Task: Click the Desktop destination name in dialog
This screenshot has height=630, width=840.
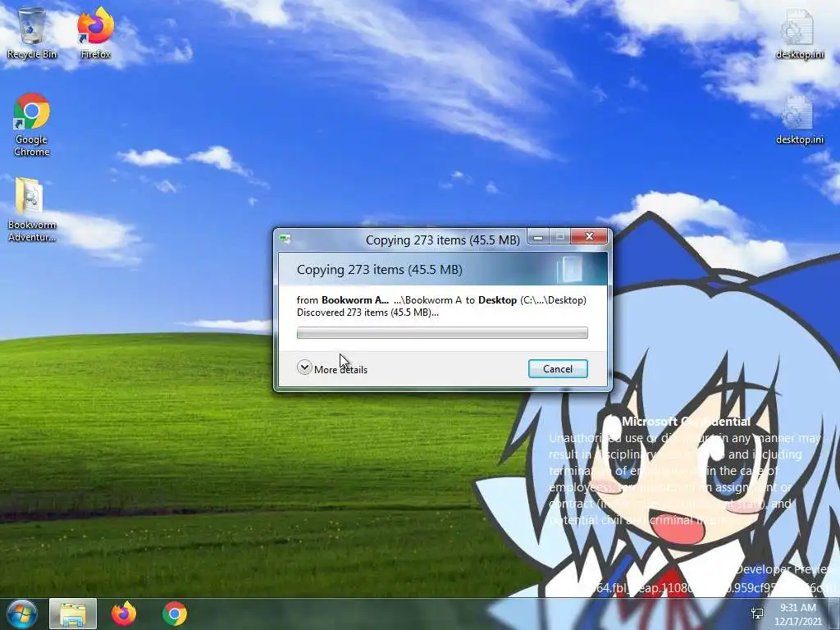Action: click(x=497, y=300)
